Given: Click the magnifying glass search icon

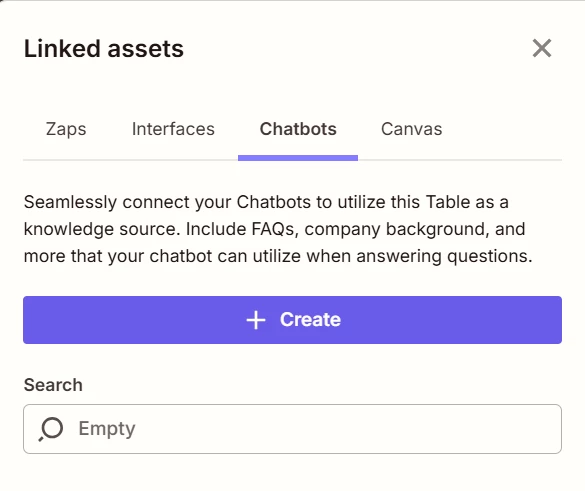Looking at the screenshot, I should click(51, 429).
